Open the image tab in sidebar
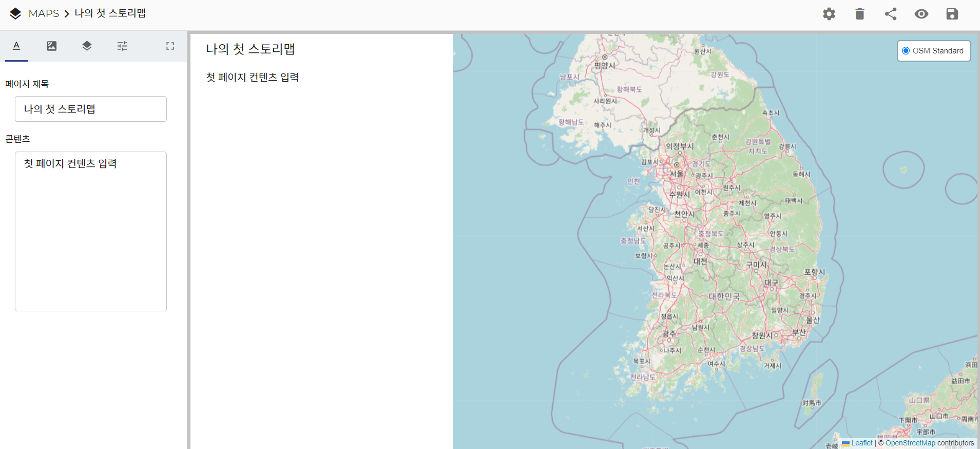 click(x=52, y=46)
